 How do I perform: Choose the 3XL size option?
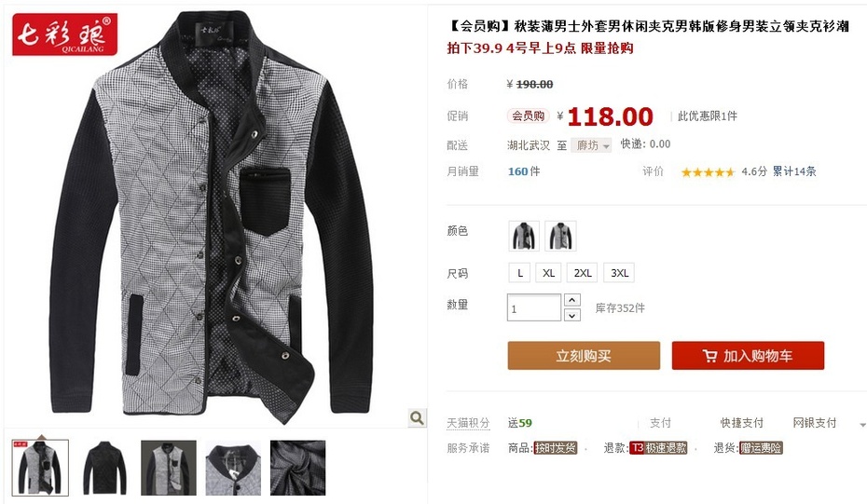pos(619,273)
